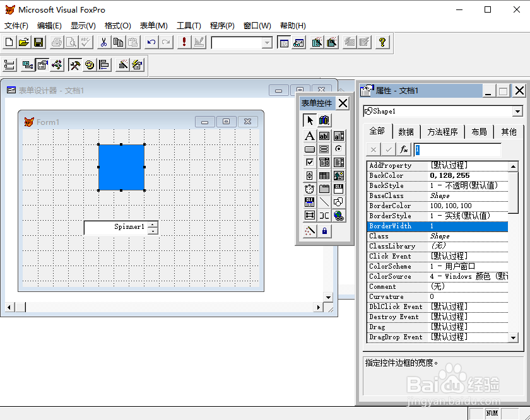Switch to the 方法程序 tab
Image resolution: width=530 pixels, height=420 pixels.
tap(442, 132)
